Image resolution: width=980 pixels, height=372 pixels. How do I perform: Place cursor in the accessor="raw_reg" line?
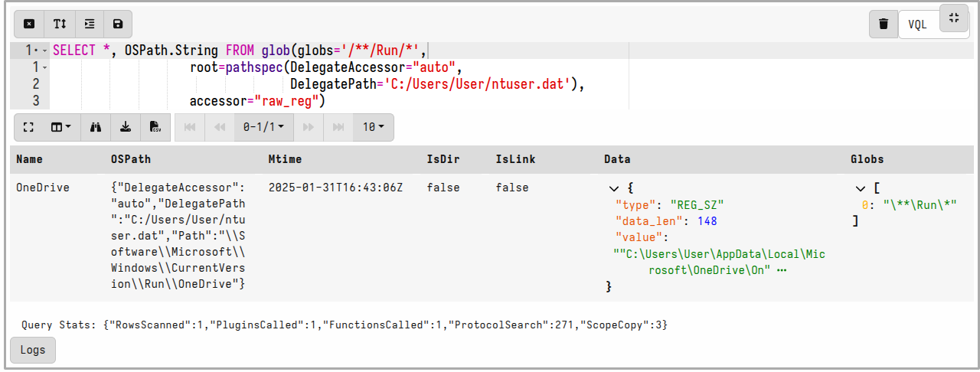pos(258,101)
